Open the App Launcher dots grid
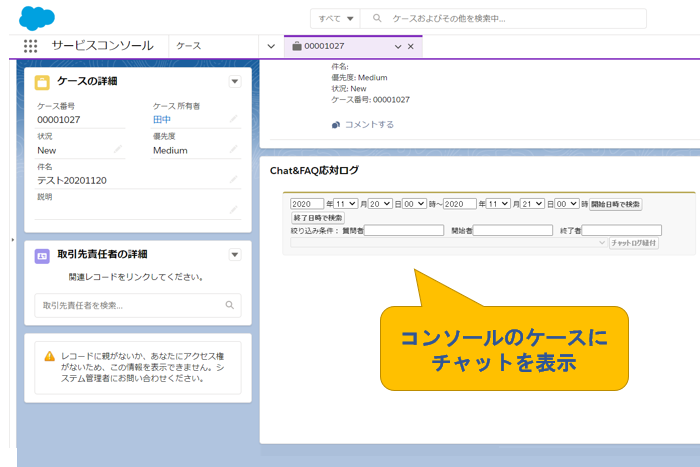The image size is (700, 467). [x=30, y=46]
